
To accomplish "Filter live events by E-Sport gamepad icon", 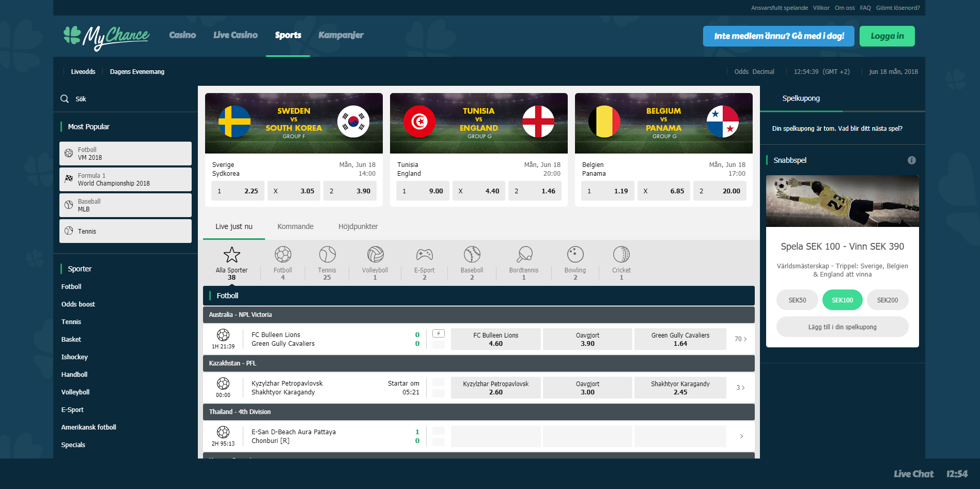I will (x=424, y=254).
